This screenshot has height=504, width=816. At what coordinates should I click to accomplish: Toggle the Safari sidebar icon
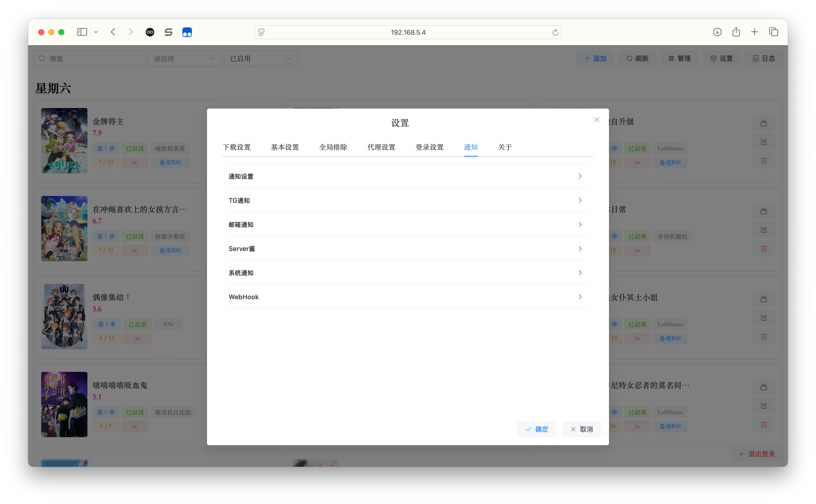click(82, 32)
